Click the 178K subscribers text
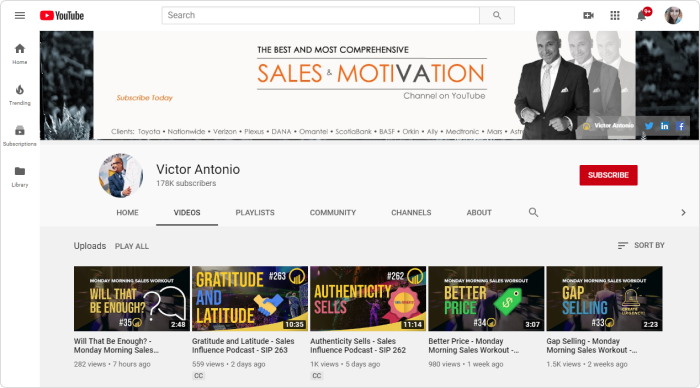700x388 pixels. tap(186, 184)
